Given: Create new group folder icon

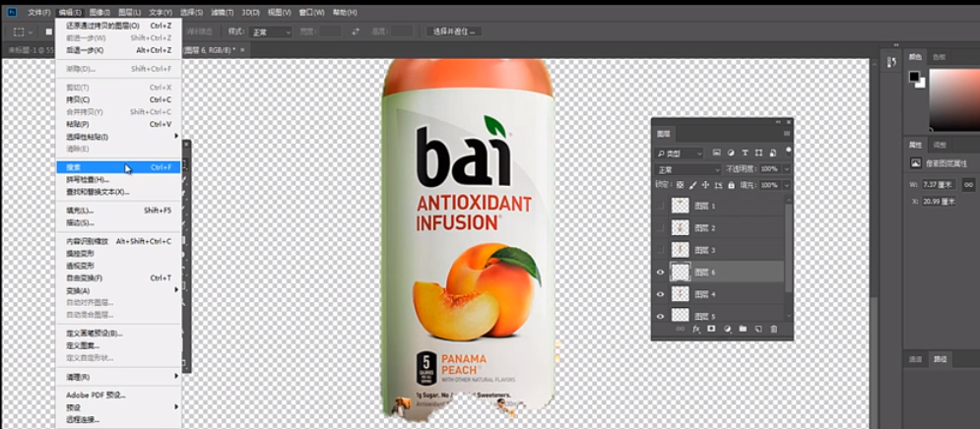Looking at the screenshot, I should 743,329.
